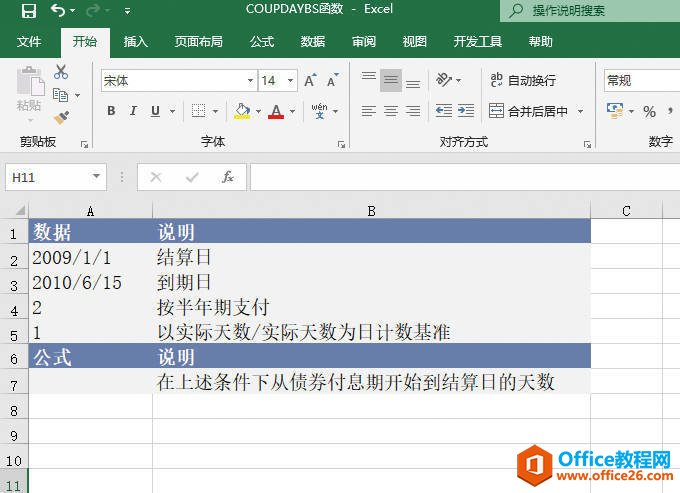Screen dimensions: 680x493
Task: Click the Select All corner triangle
Action: coord(20,211)
